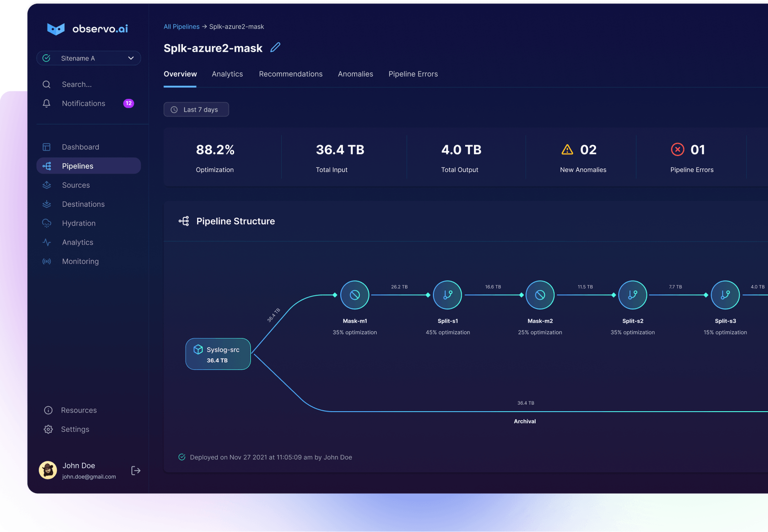Open the notifications bell
The width and height of the screenshot is (768, 532).
[47, 103]
